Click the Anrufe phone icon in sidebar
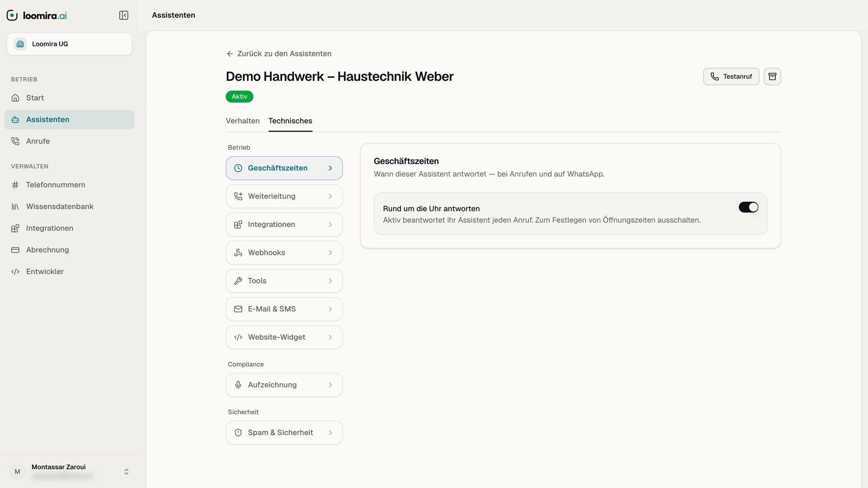 (x=15, y=141)
